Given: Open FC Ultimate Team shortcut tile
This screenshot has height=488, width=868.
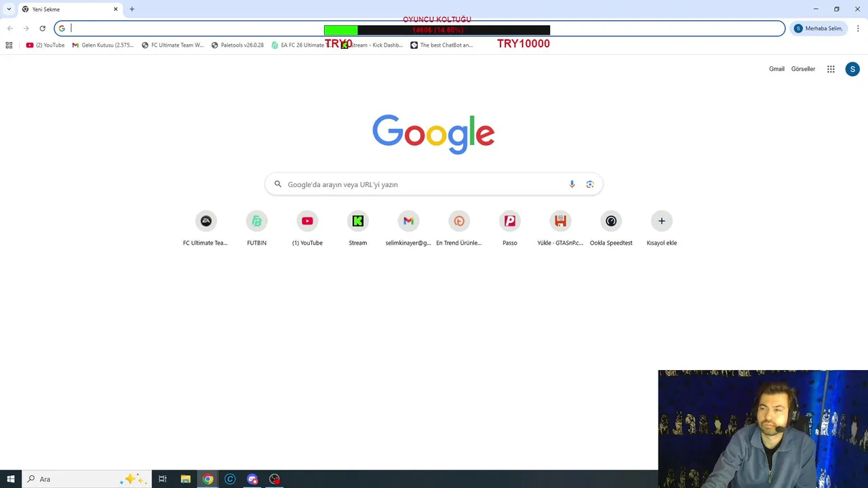Looking at the screenshot, I should tap(205, 228).
